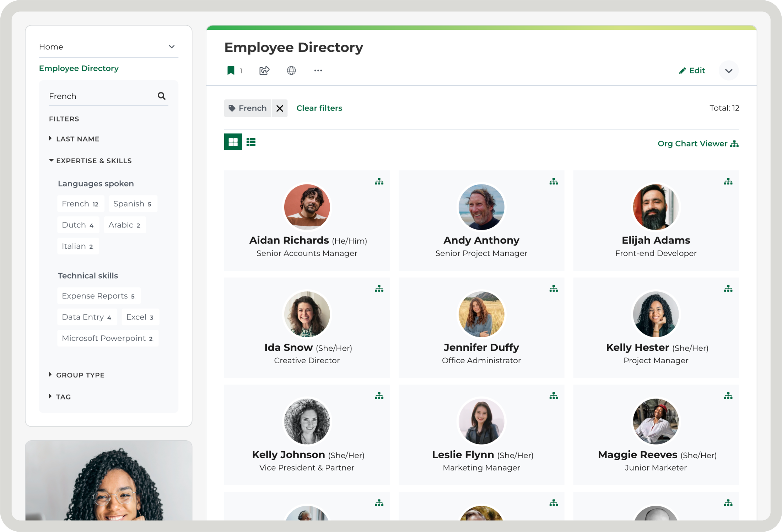Expand the Group Type filter

(77, 375)
